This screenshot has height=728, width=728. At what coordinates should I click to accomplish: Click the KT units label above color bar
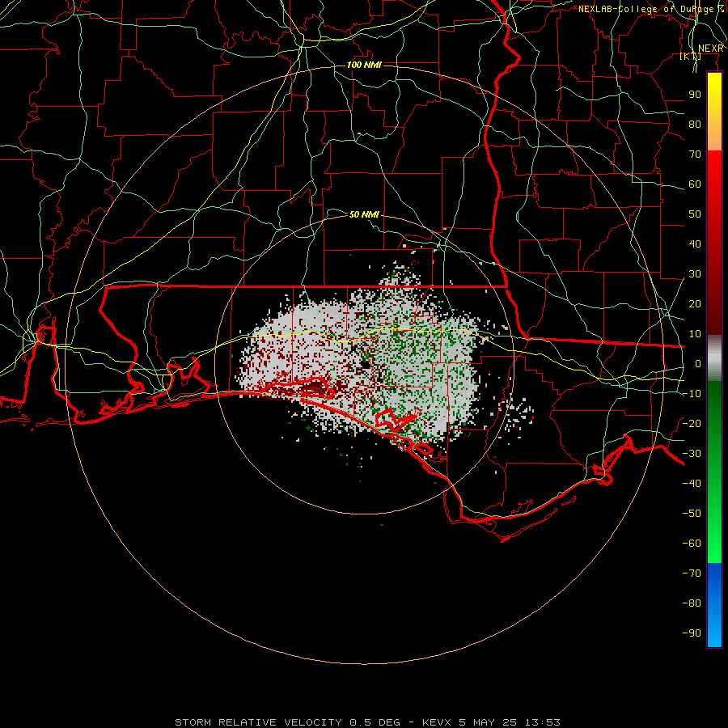(691, 57)
